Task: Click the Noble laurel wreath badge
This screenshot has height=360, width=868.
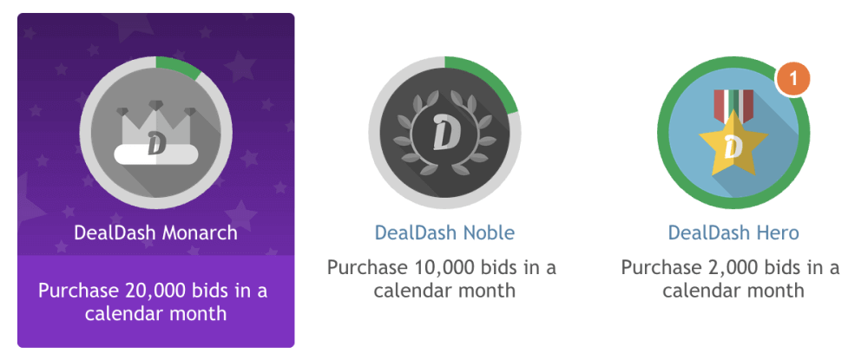Action: [444, 132]
